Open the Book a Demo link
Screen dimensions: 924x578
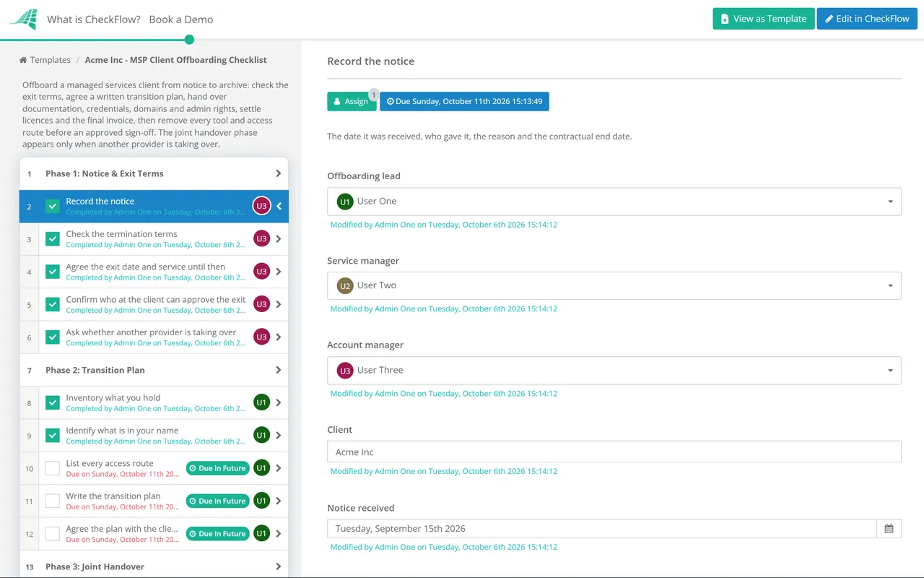[181, 20]
